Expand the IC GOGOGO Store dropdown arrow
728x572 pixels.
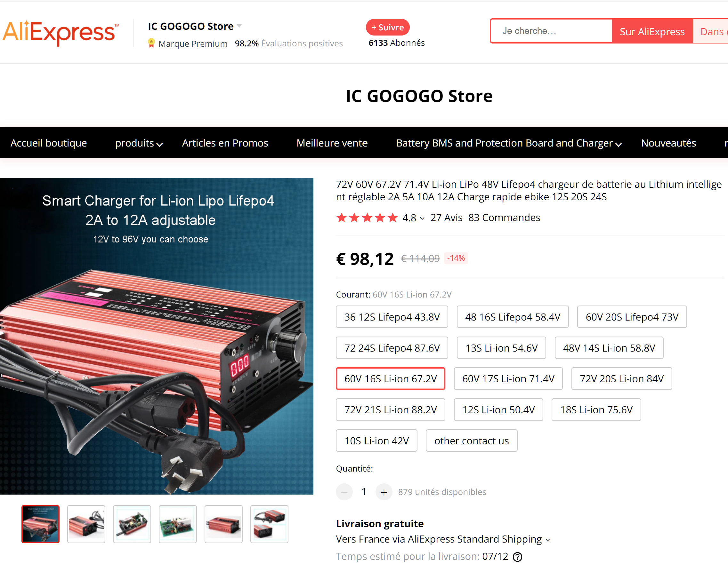tap(239, 26)
